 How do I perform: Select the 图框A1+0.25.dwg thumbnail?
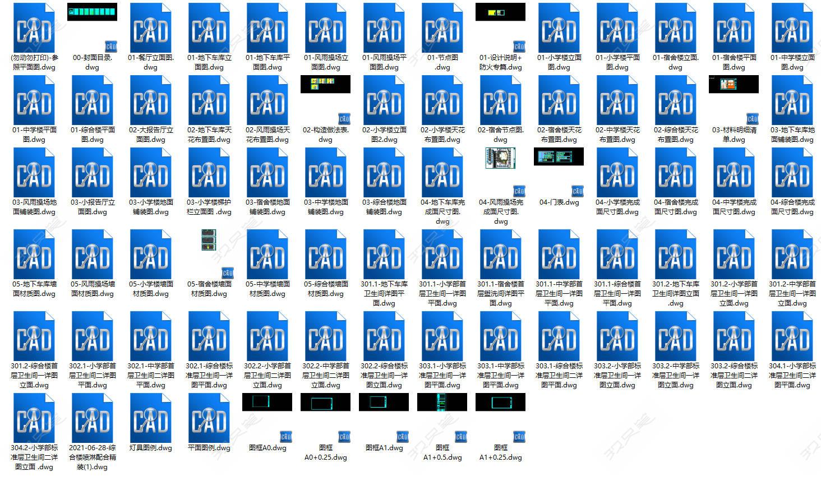(x=500, y=402)
